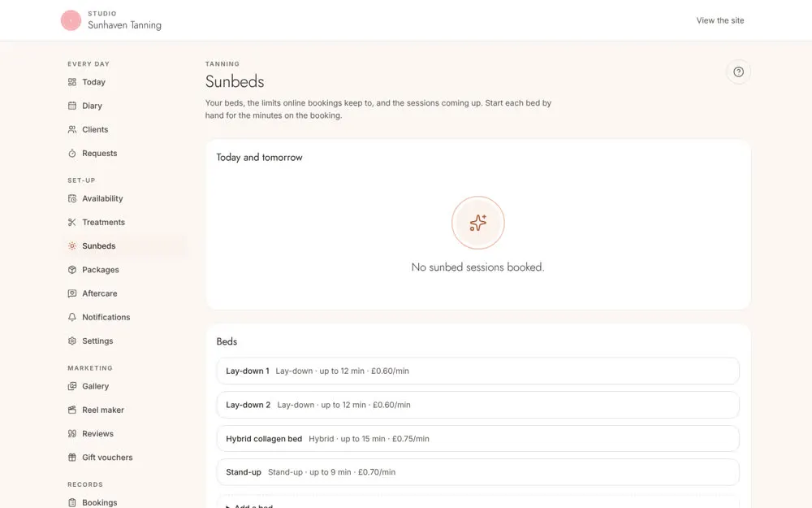Select the Availability calendar-clock icon
Viewport: 812px width, 508px height.
pos(72,198)
